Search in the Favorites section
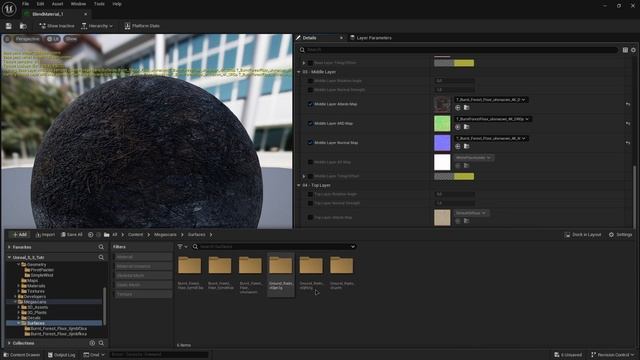Image resolution: width=640 pixels, height=360 pixels. tap(101, 247)
